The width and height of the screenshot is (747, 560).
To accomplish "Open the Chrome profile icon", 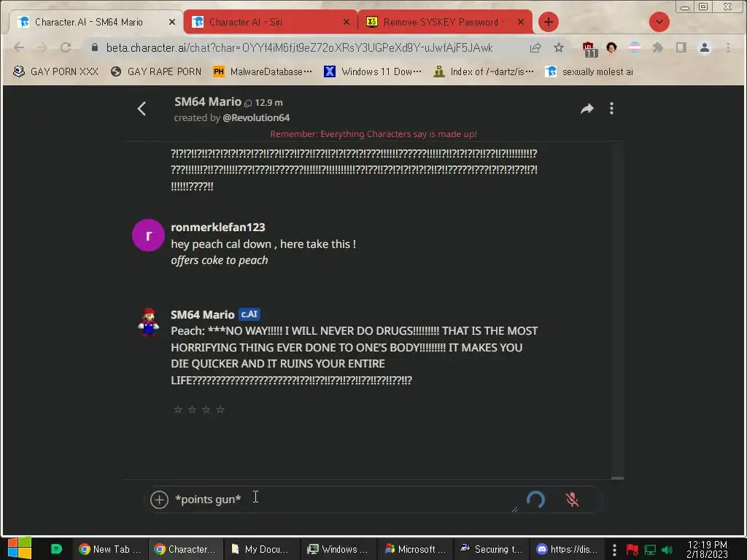I will pyautogui.click(x=705, y=47).
